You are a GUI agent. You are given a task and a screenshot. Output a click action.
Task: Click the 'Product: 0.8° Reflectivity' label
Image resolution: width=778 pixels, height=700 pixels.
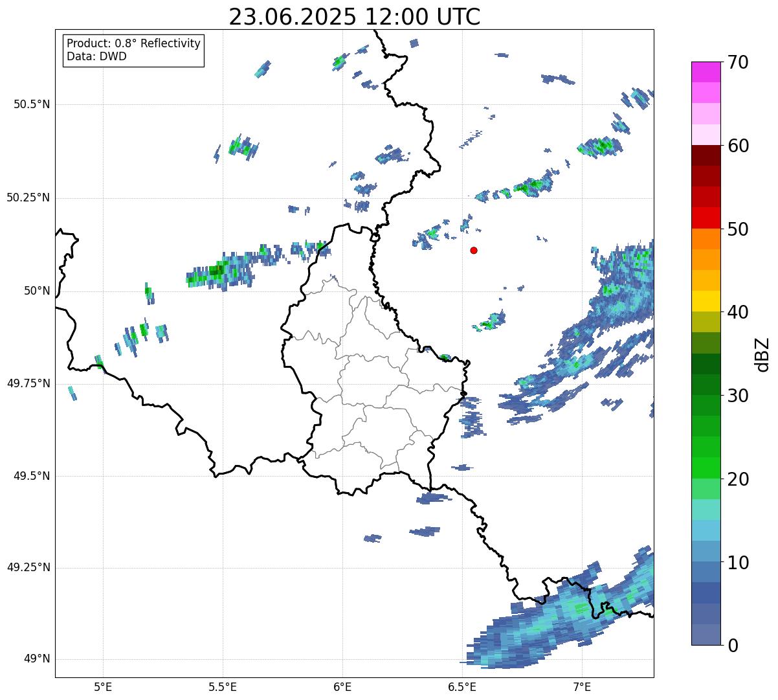point(134,43)
